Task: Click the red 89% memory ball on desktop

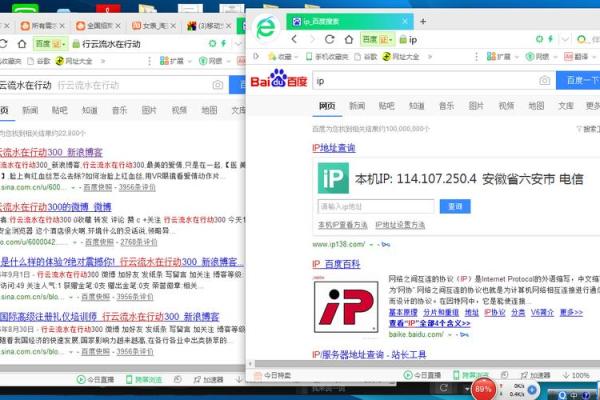Action: pyautogui.click(x=483, y=389)
